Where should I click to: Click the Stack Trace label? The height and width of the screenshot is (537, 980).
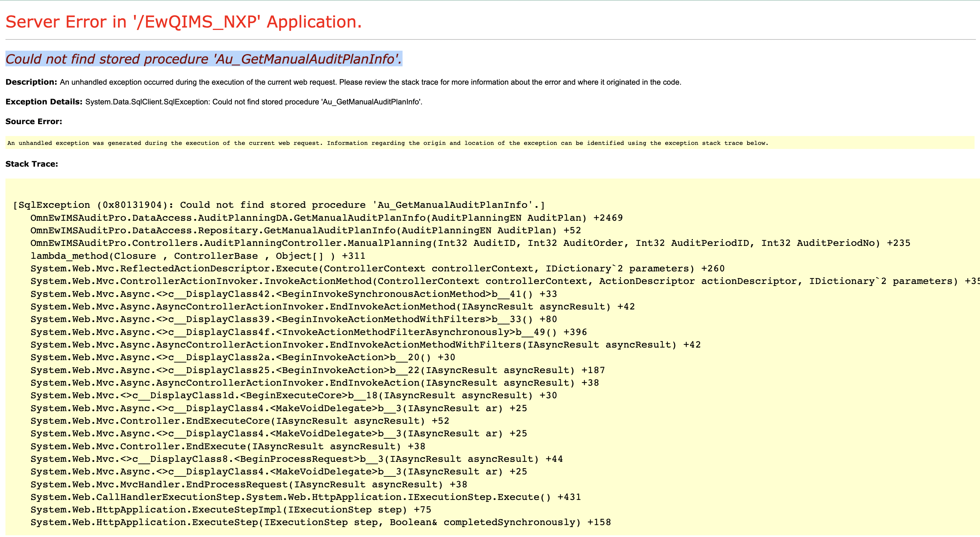click(32, 164)
